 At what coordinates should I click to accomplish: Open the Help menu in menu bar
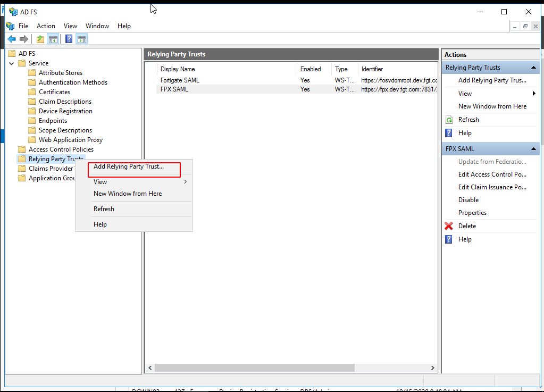coord(124,26)
